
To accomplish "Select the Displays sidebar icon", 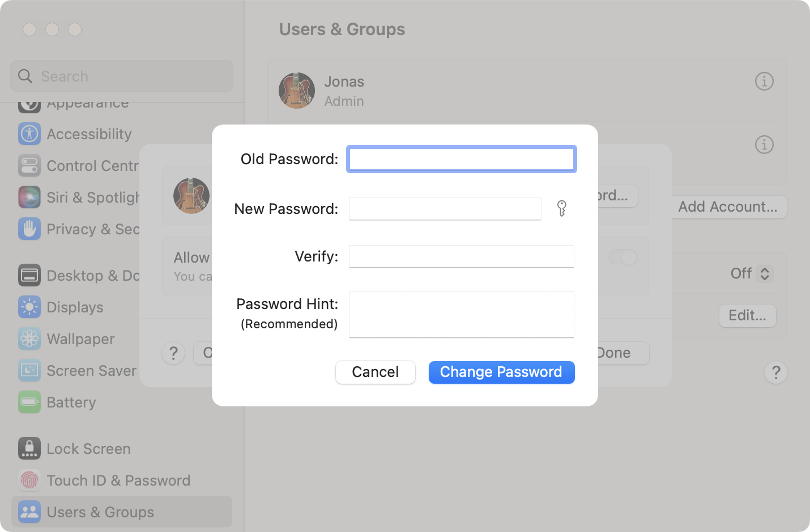I will 29,307.
